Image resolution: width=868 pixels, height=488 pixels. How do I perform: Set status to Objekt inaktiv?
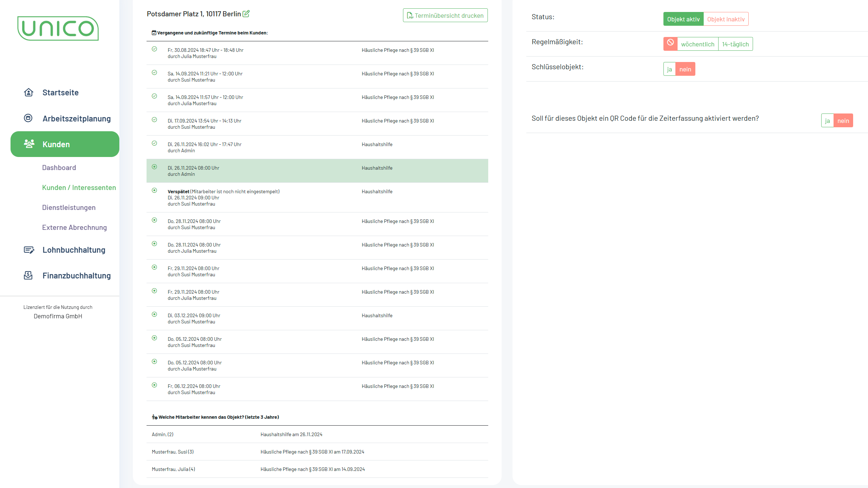coord(725,19)
